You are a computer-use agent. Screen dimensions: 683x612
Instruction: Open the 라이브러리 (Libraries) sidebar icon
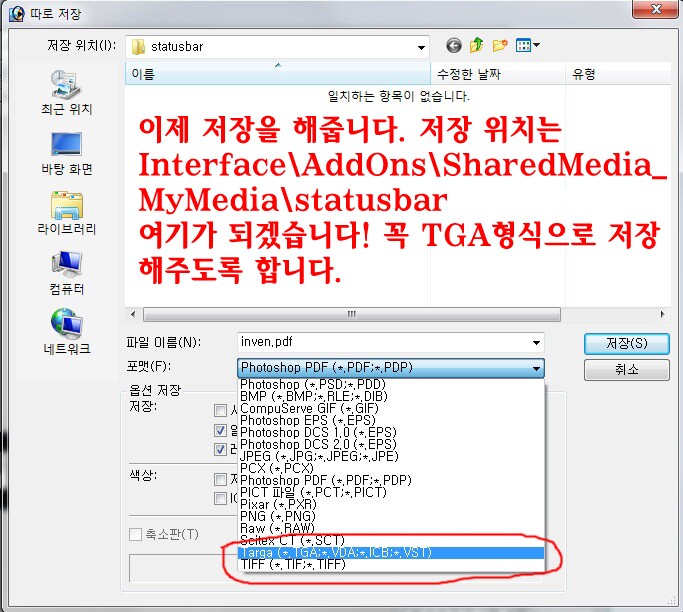coord(66,210)
